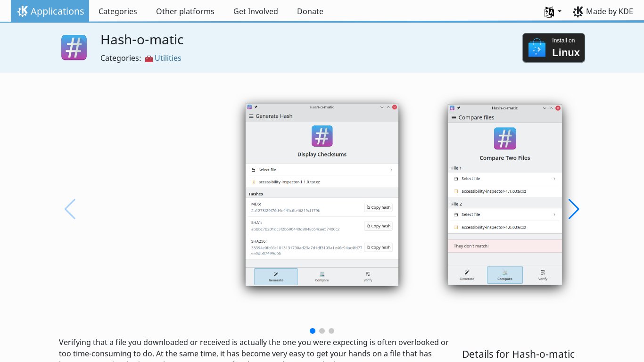
Task: Click the large hash logo above Display Checksums
Action: tap(322, 136)
